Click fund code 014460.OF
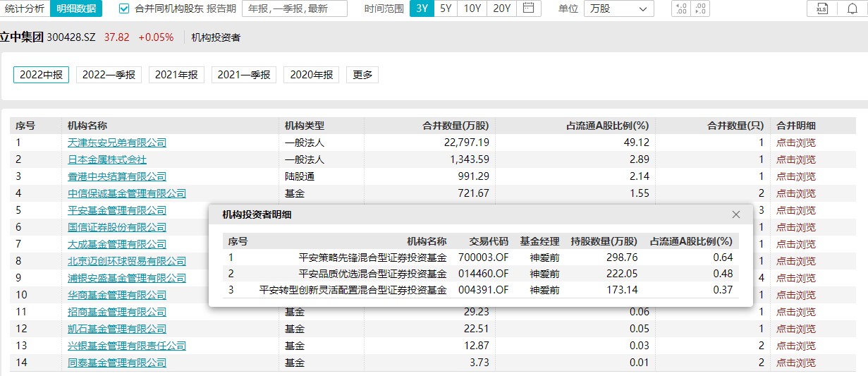This screenshot has width=868, height=376. tap(483, 274)
